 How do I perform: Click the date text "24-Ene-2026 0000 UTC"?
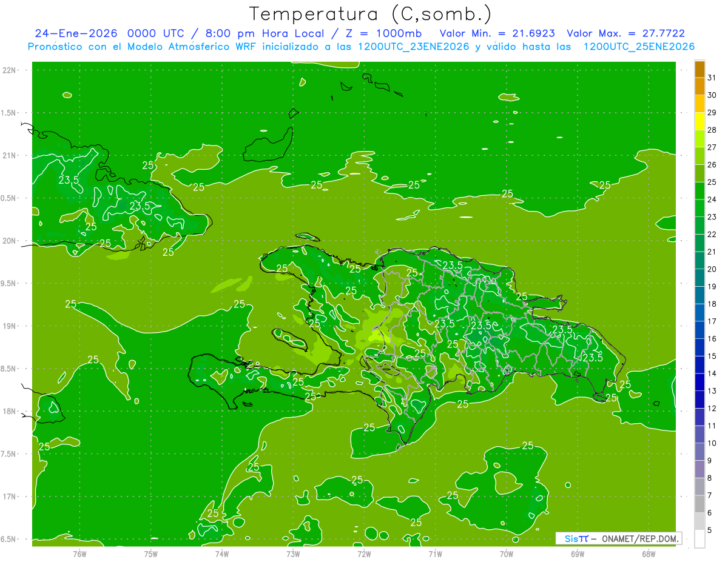[x=109, y=33]
